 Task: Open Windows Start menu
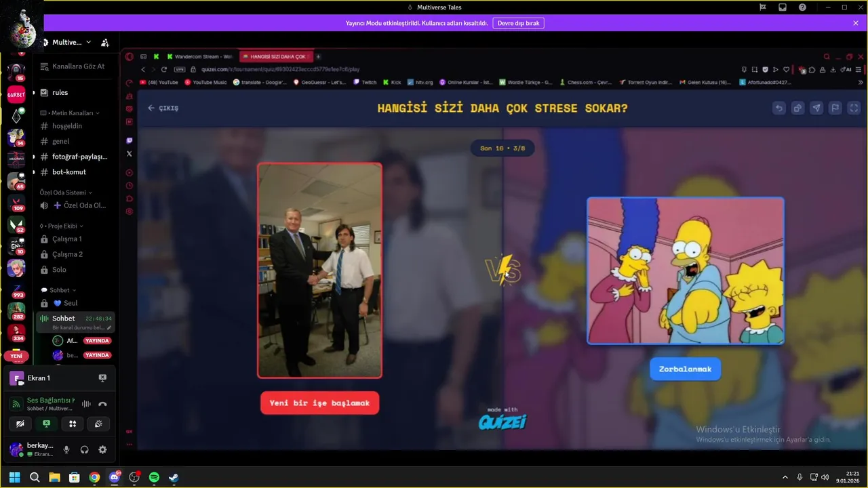coord(15,477)
